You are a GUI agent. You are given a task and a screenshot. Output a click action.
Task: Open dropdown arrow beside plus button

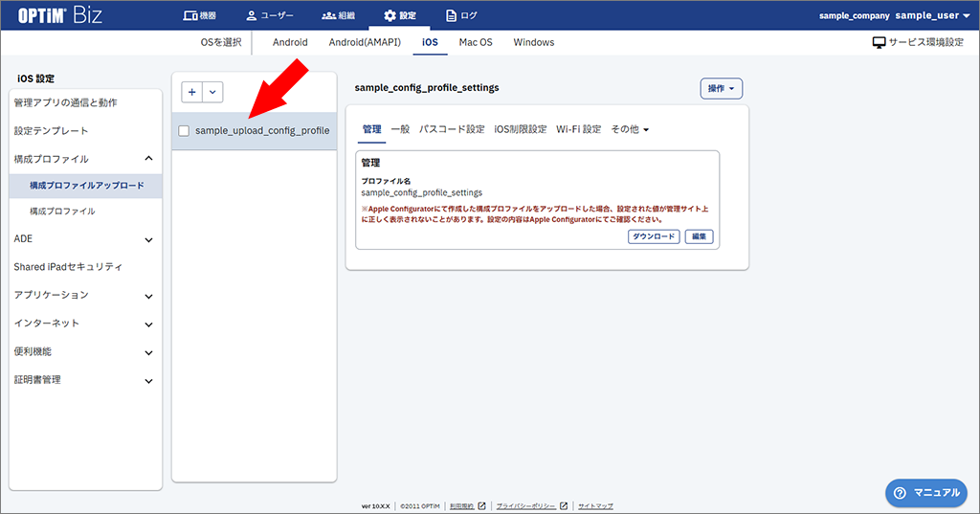click(212, 91)
